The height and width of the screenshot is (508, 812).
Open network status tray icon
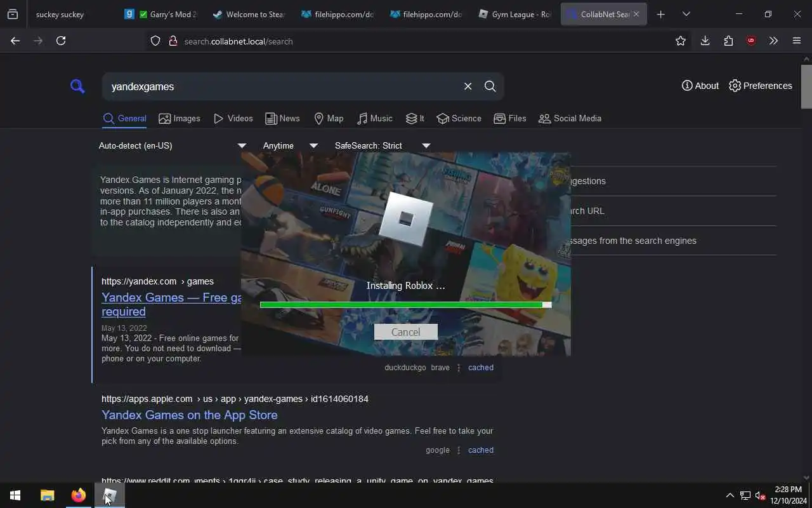point(745,495)
